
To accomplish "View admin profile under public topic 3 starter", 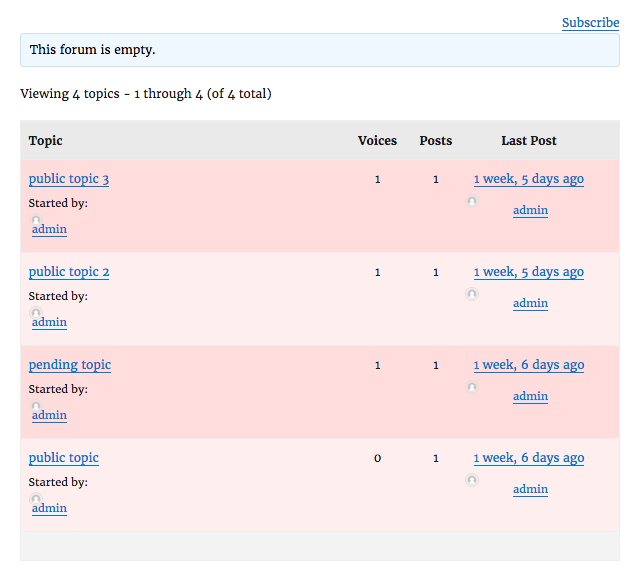I will (x=49, y=229).
